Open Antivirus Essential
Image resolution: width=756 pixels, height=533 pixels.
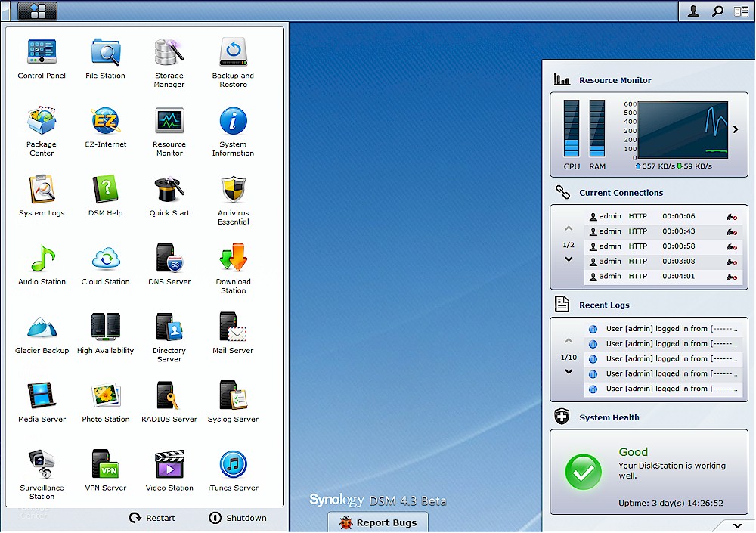point(233,200)
